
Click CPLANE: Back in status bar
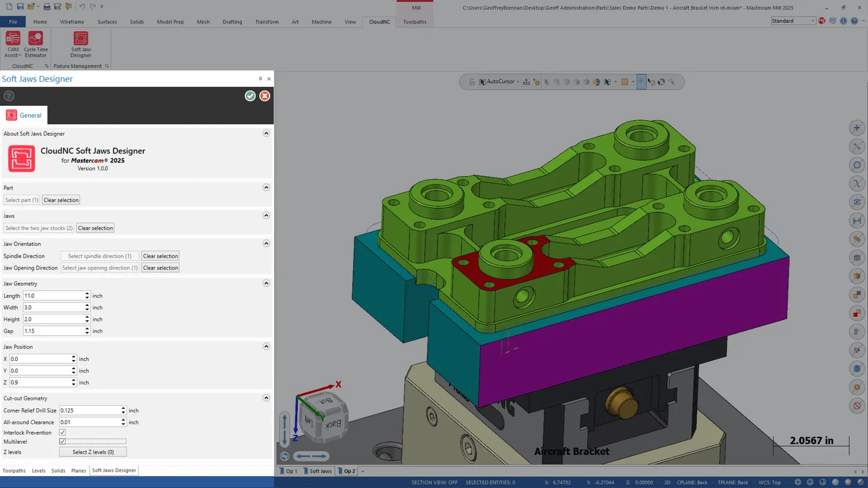692,483
